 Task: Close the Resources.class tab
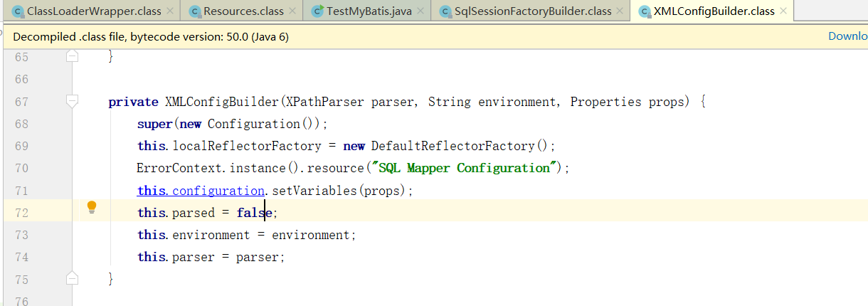coord(292,11)
